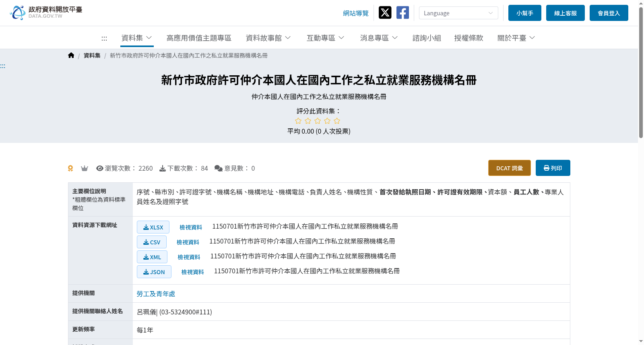Image resolution: width=644 pixels, height=345 pixels.
Task: Open the 勞工及青年處 agency link
Action: [x=156, y=294]
